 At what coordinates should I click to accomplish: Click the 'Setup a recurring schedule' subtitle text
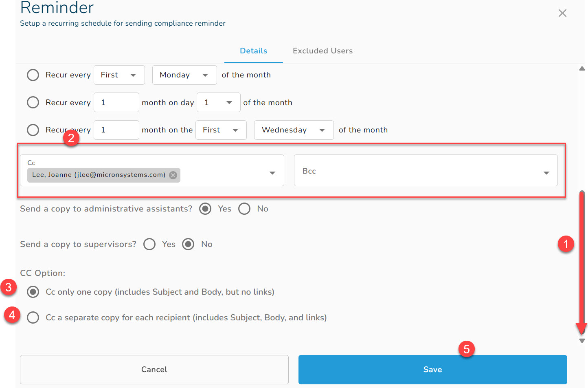pos(123,23)
